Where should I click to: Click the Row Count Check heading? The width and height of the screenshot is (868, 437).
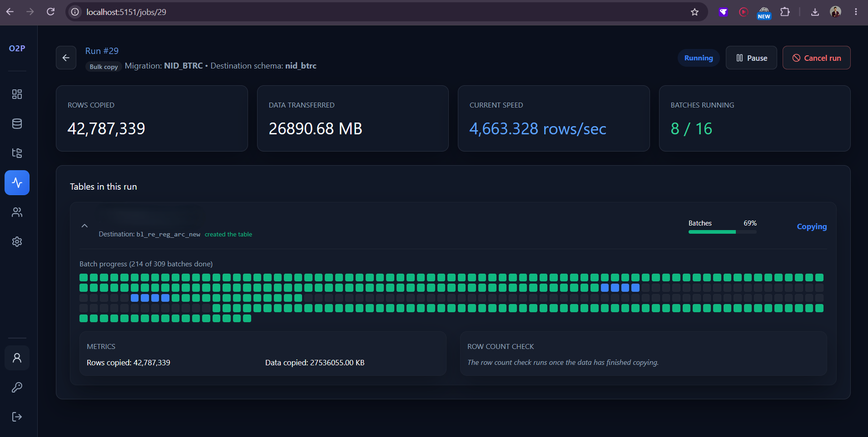501,346
